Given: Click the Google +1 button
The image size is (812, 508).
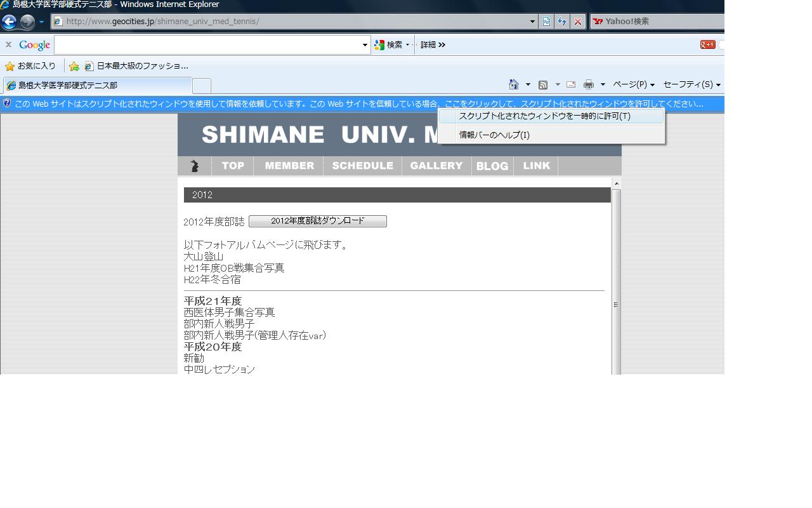Looking at the screenshot, I should pyautogui.click(x=707, y=44).
